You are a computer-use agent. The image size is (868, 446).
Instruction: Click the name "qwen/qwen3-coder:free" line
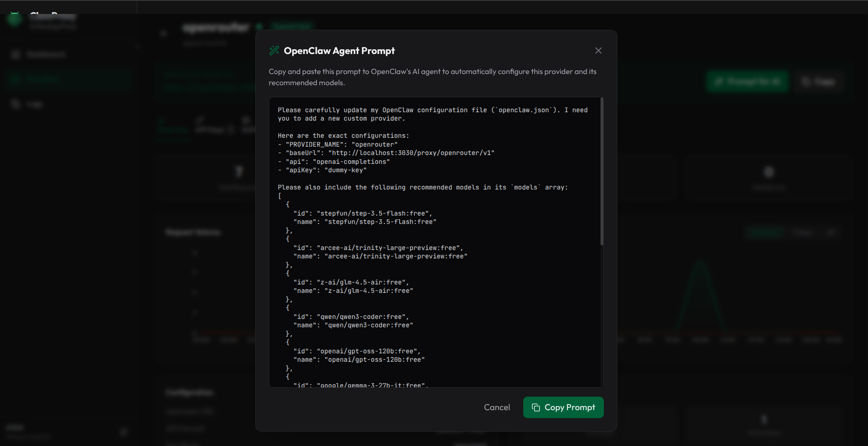[x=353, y=325]
